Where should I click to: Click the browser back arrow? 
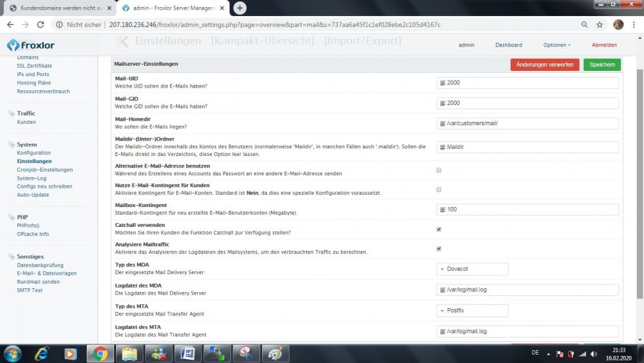[10, 25]
